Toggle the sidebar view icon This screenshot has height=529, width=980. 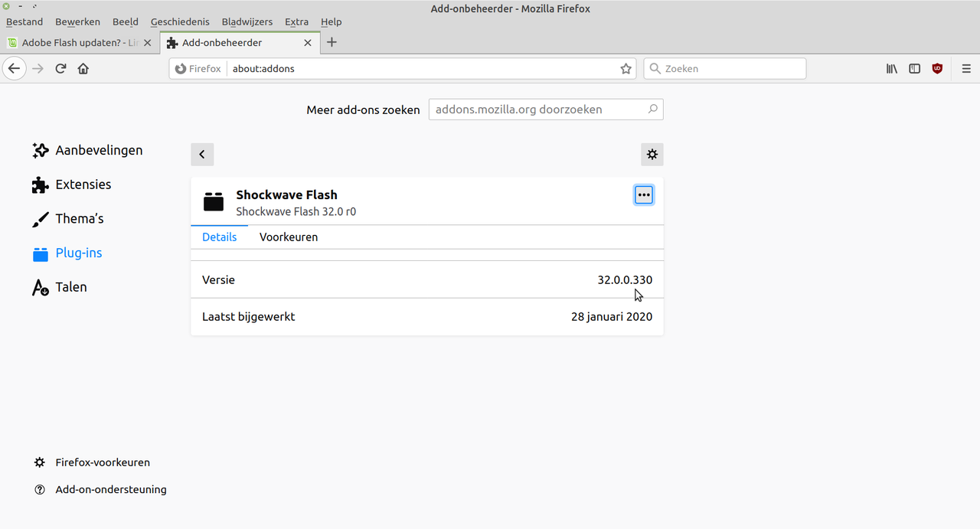914,68
